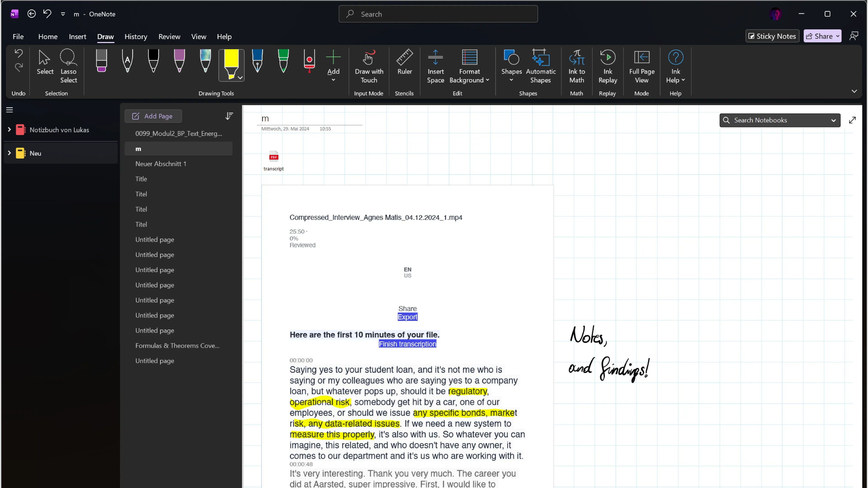Toggle Draw with Touch mode

coord(369,66)
